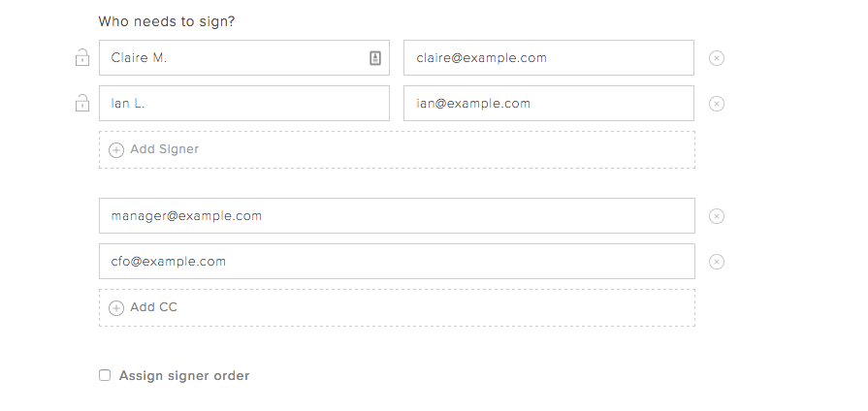Click the plus icon next to Add CC

click(x=116, y=308)
